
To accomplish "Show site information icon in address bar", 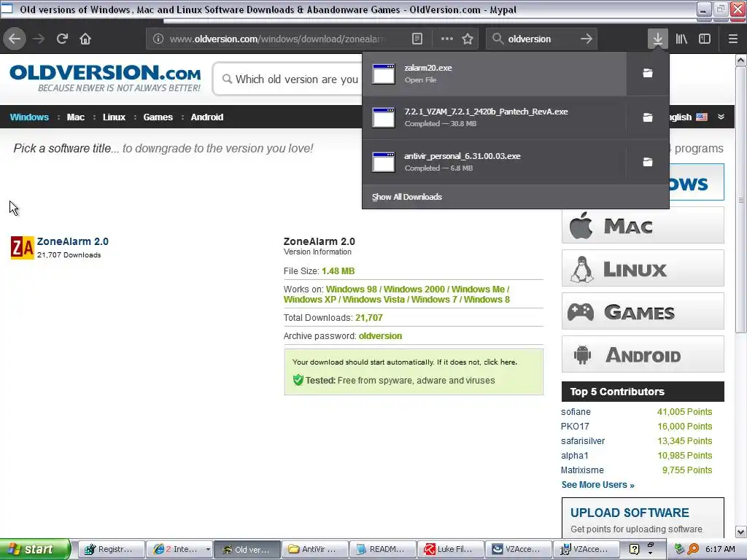I will (x=158, y=39).
